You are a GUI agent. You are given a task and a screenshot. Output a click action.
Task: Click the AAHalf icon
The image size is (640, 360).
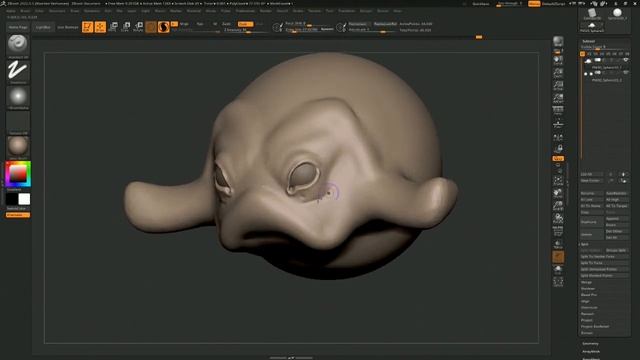point(558,98)
